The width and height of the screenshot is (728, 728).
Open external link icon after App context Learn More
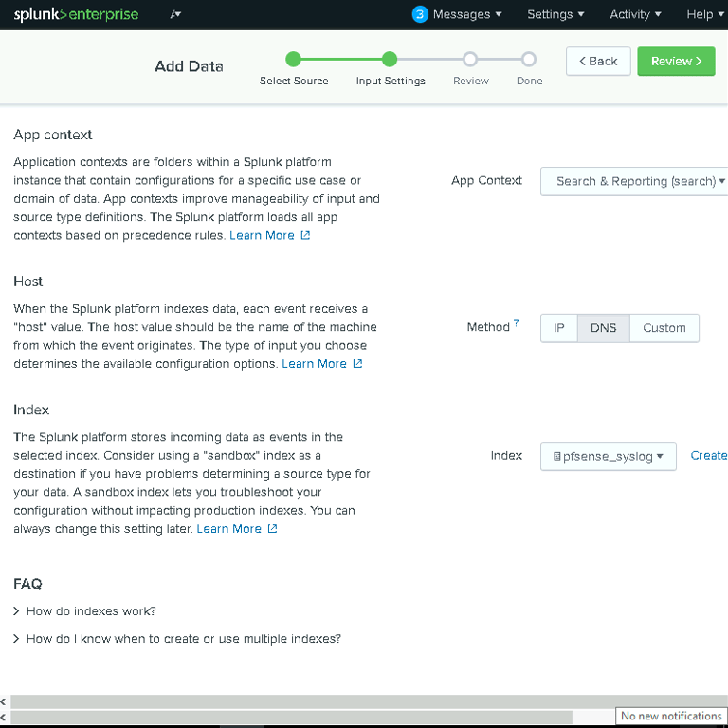coord(305,235)
